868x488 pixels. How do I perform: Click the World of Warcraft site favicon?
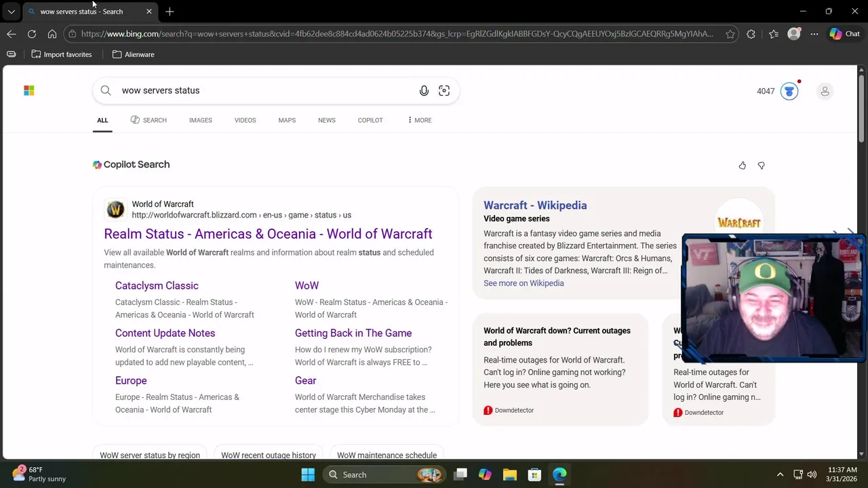pos(115,209)
